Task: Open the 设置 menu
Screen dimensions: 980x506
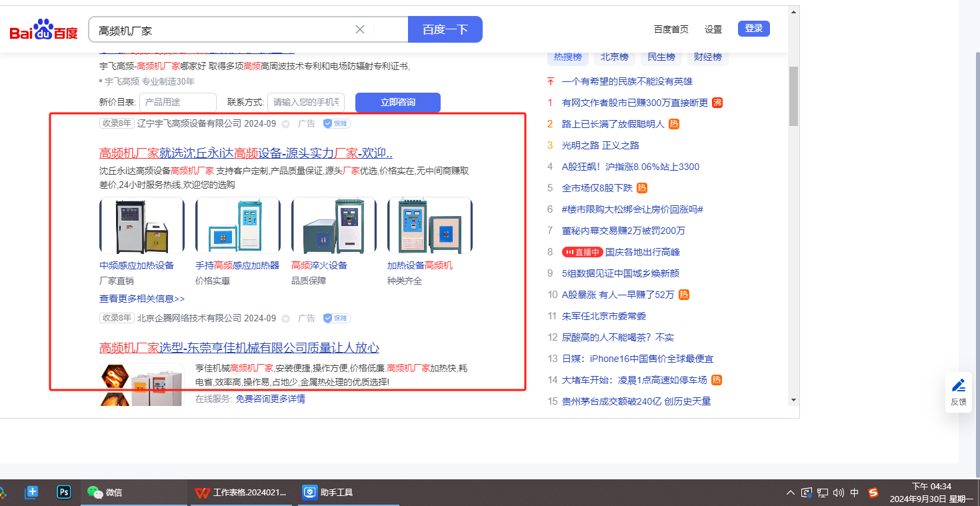Action: point(713,29)
